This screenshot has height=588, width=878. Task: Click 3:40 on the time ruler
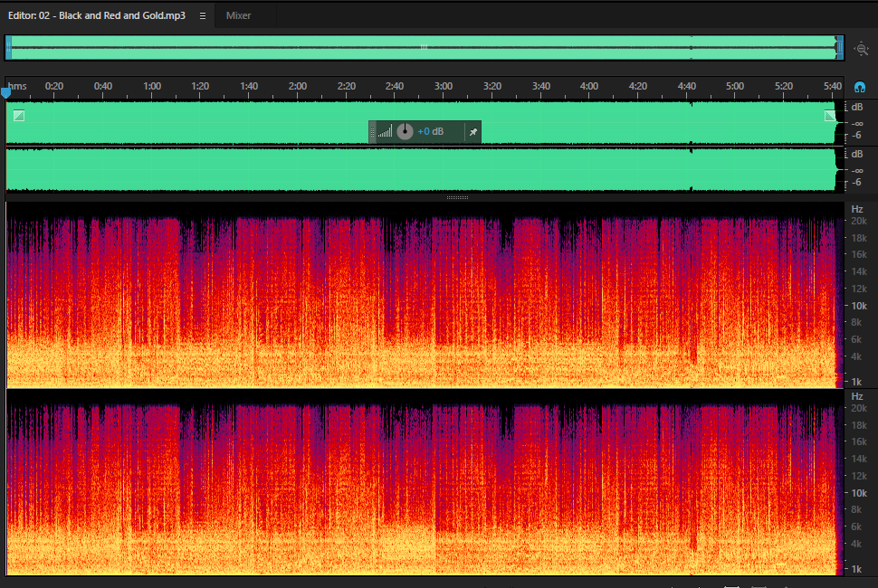(x=541, y=86)
